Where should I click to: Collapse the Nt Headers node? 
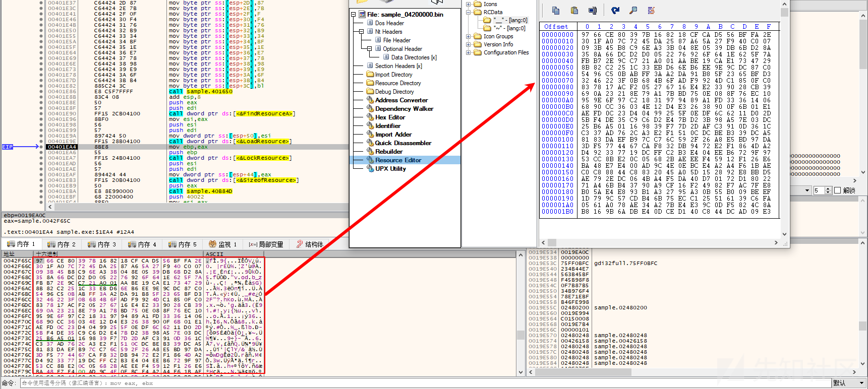(x=361, y=32)
